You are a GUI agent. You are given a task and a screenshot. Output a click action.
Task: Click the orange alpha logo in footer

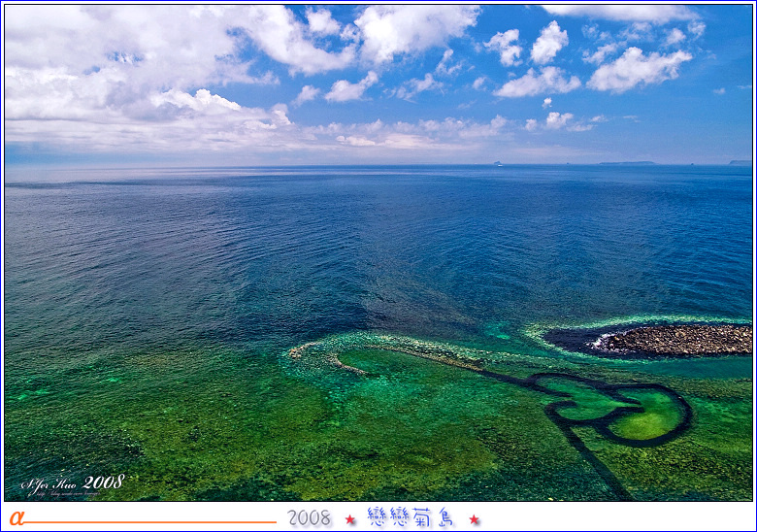[16, 517]
